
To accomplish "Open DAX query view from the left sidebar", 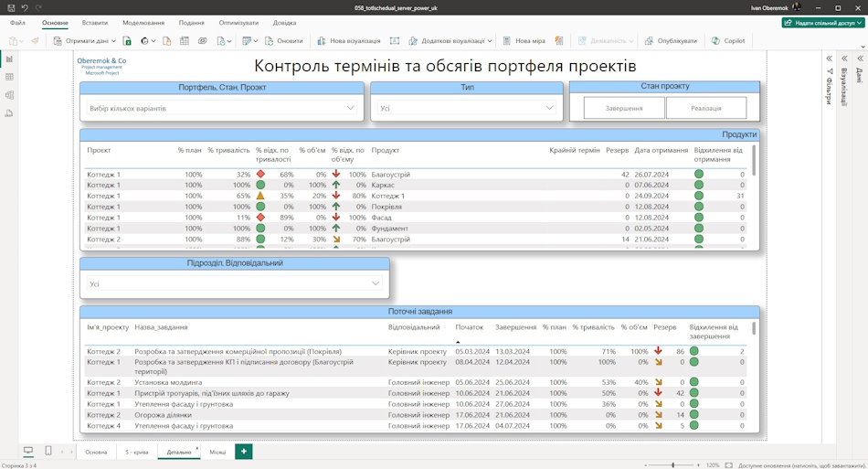I will point(9,113).
